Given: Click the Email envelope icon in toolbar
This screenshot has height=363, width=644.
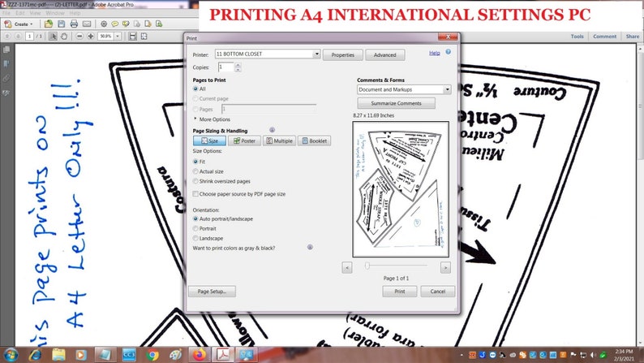Looking at the screenshot, I should (x=87, y=24).
